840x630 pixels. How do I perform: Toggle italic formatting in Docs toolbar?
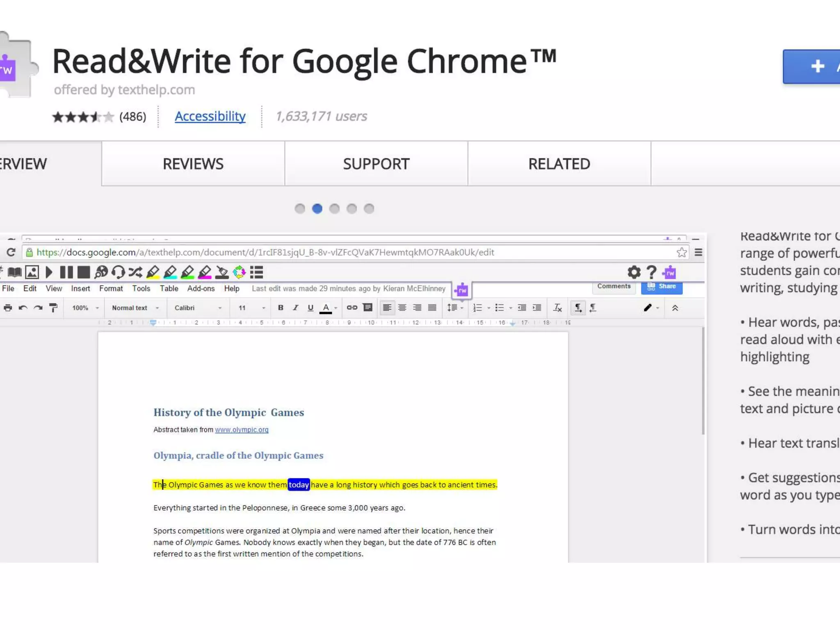click(x=295, y=308)
